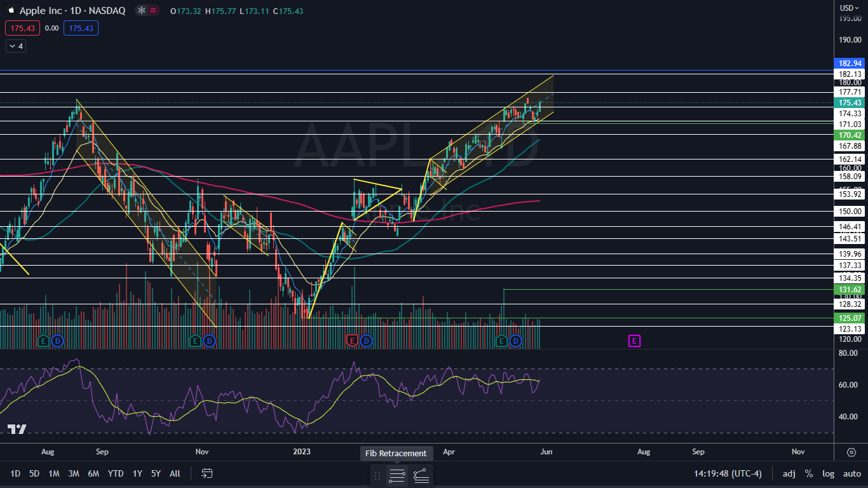Open the timezone clock 14:19:48 (UTC-4)
This screenshot has height=488, width=868.
click(x=728, y=473)
